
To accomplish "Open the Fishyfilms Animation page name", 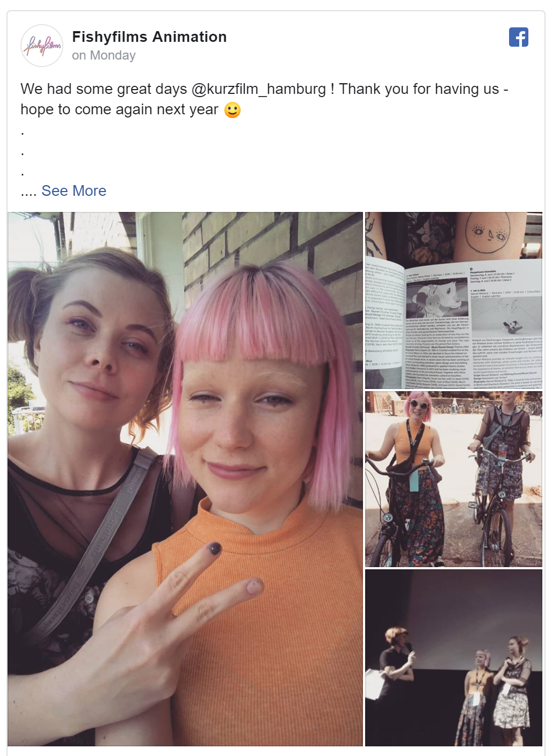I will (x=149, y=36).
